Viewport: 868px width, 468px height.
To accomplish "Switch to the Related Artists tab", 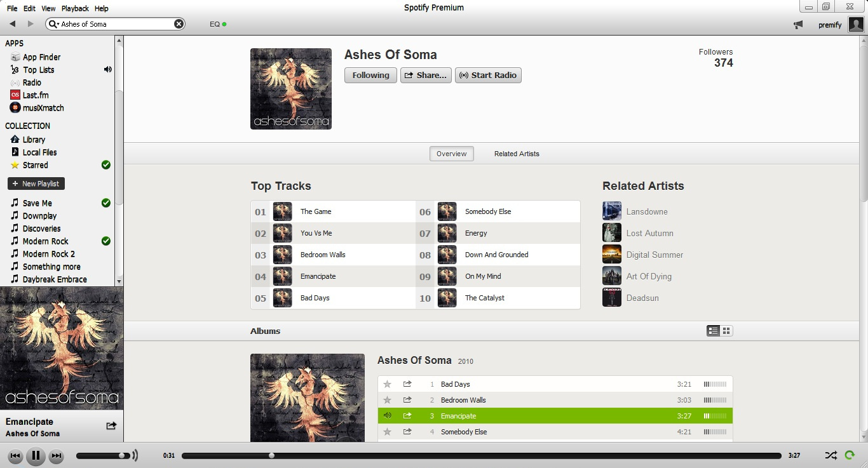I will pyautogui.click(x=517, y=154).
